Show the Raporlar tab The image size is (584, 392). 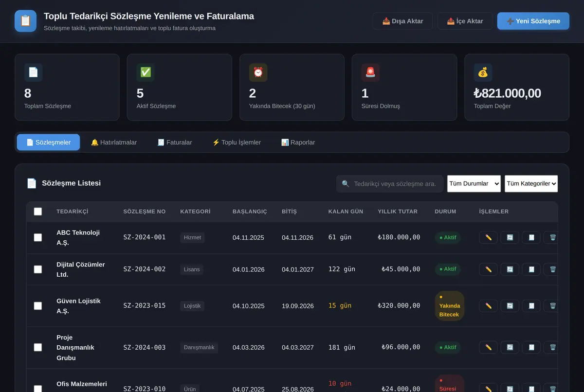298,143
